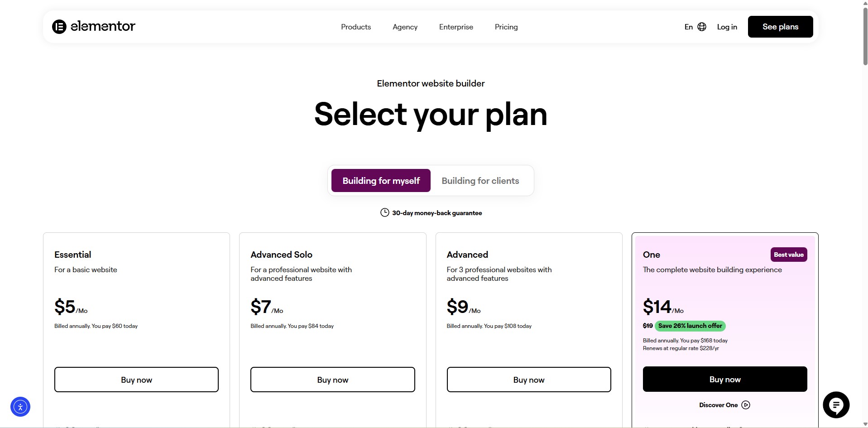Click the page vertical scrollbar
868x428 pixels.
[x=865, y=36]
